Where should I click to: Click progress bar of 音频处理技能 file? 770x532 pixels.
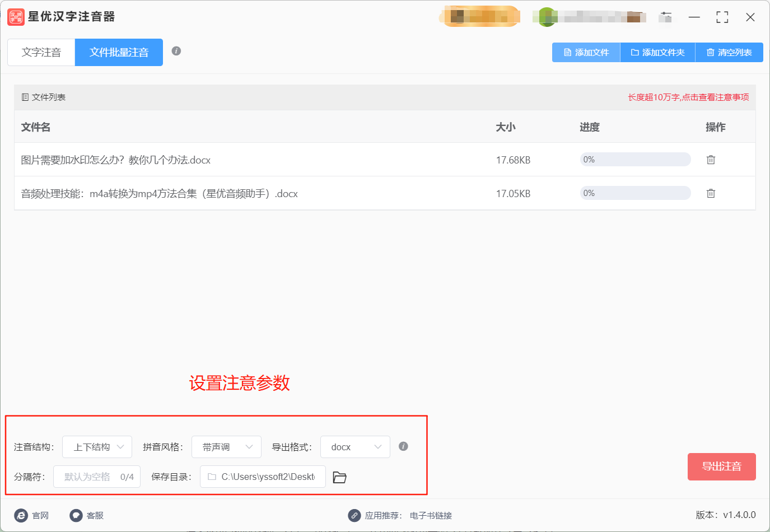(x=636, y=193)
